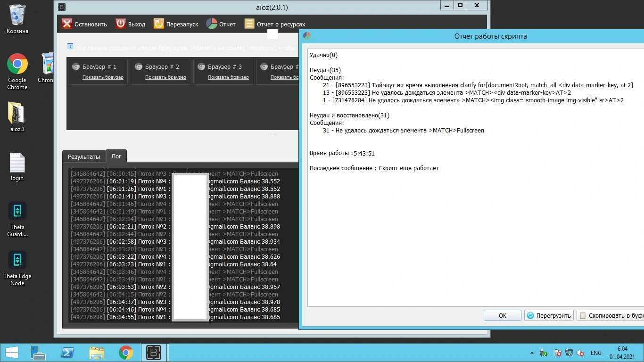Select the Браузер # 1 card icon
644x362 pixels.
point(75,67)
